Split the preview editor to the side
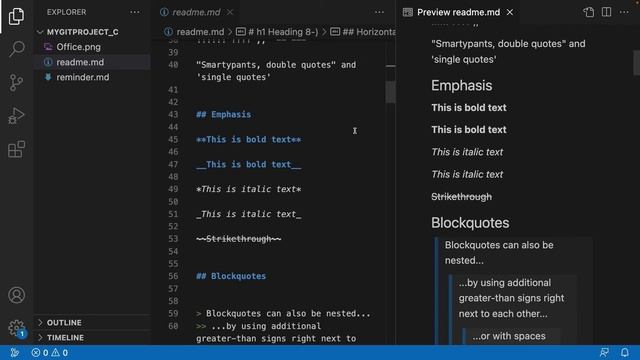Screen dimensions: 640x360 tap(607, 12)
